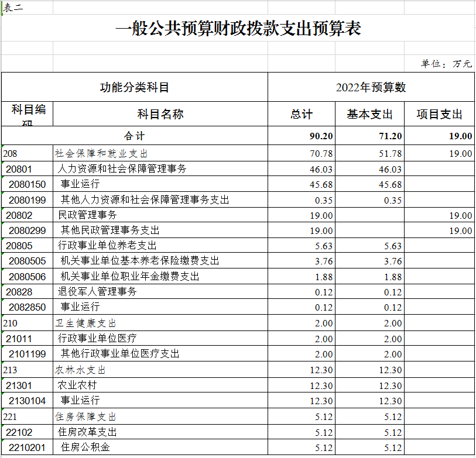
Task: Click code 210 beside 卫生健康支出
Action: point(10,323)
